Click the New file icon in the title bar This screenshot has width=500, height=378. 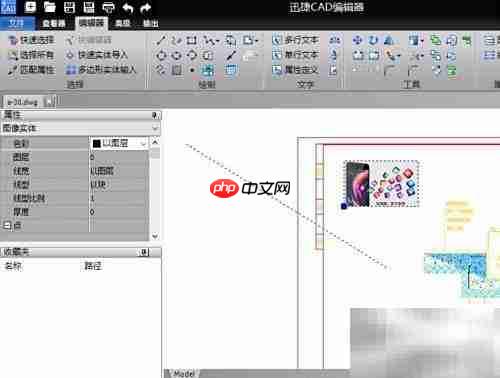(30, 7)
